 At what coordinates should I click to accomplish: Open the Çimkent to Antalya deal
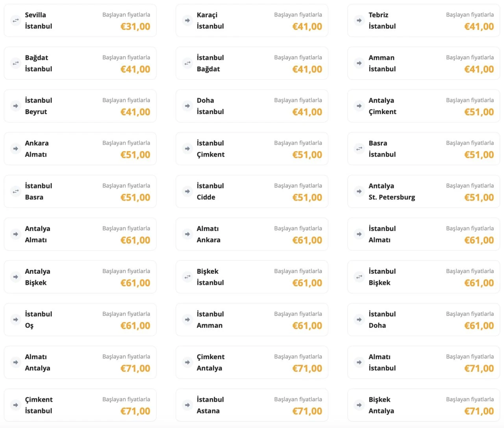[x=252, y=362]
